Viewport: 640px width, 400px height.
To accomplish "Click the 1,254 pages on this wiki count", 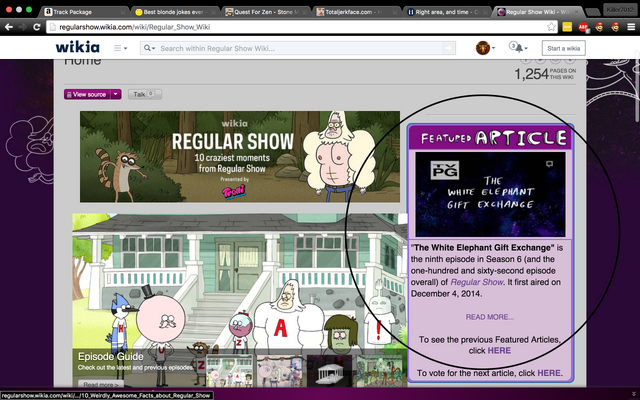I will (545, 74).
